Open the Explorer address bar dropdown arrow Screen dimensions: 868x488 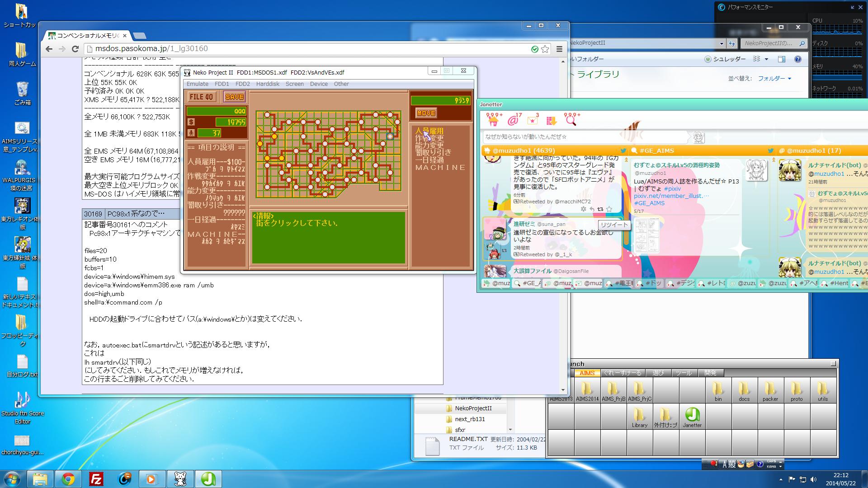pyautogui.click(x=722, y=43)
